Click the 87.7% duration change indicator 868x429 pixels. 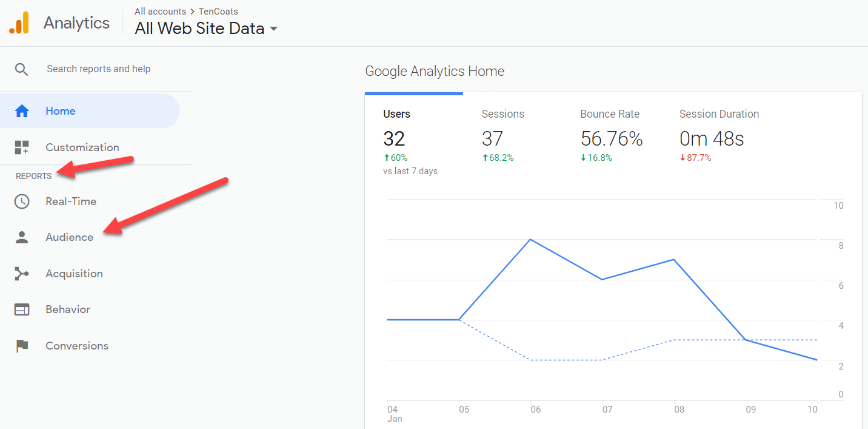click(x=695, y=158)
